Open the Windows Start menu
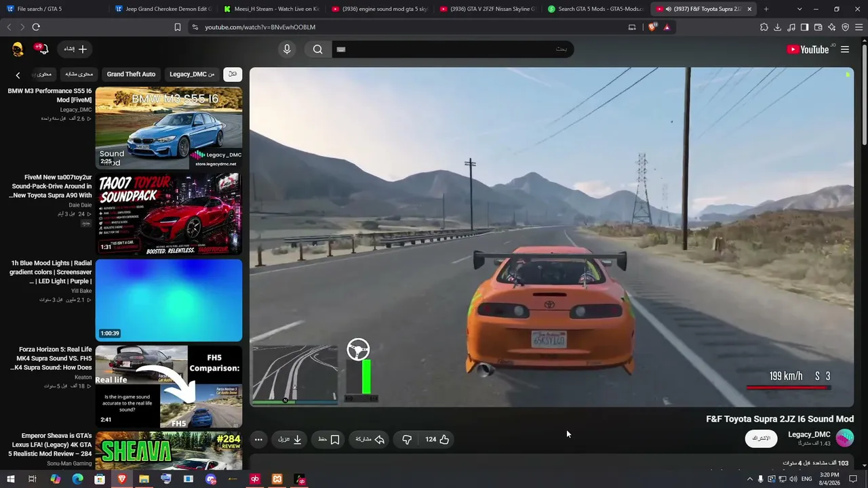Screen dimensions: 868x488 coord(10,479)
